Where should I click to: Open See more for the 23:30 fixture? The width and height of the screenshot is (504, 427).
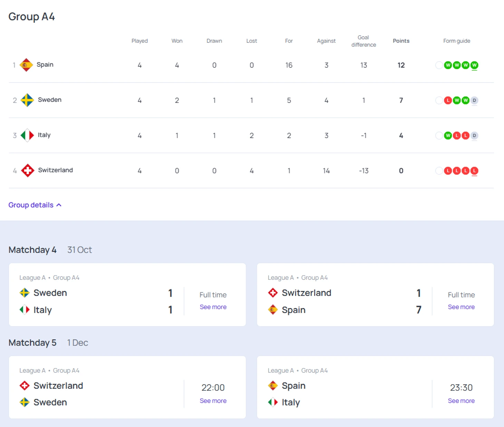pyautogui.click(x=461, y=401)
